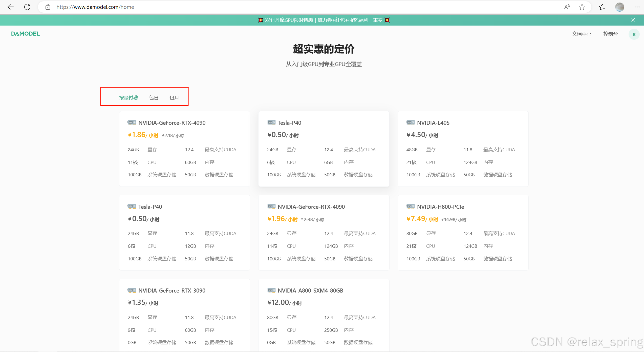
Task: Select the NVIDIA-GeForce-RTX-3090 card title
Action: [x=172, y=291]
